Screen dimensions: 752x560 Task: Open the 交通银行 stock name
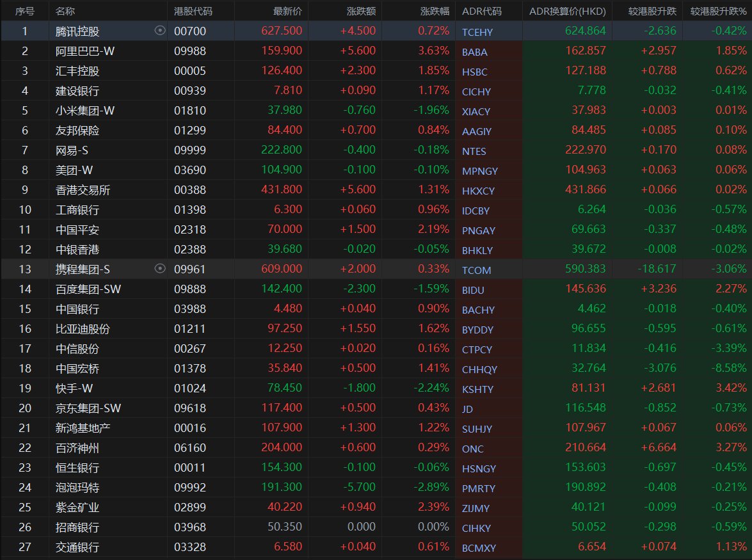[77, 547]
